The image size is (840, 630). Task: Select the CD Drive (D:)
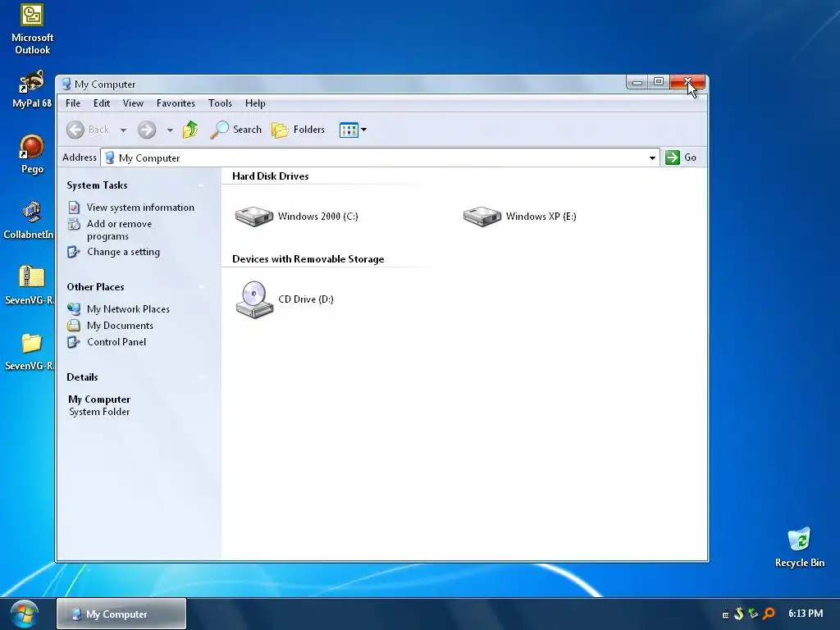click(x=284, y=299)
